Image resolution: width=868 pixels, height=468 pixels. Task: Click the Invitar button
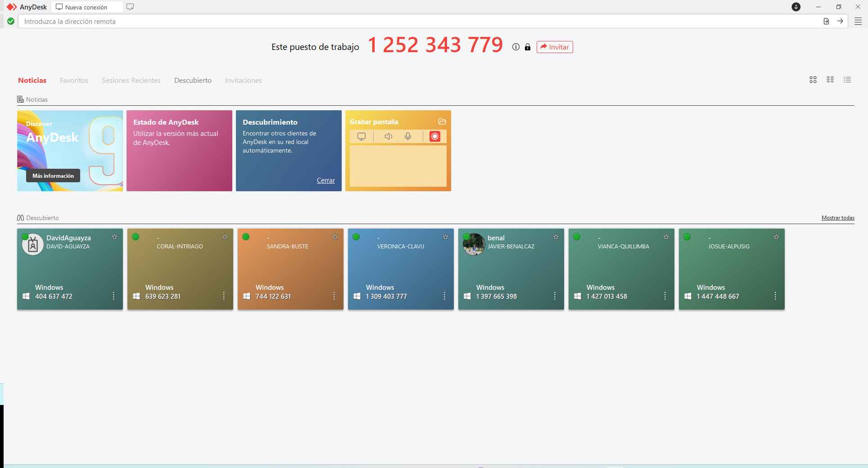click(x=555, y=47)
